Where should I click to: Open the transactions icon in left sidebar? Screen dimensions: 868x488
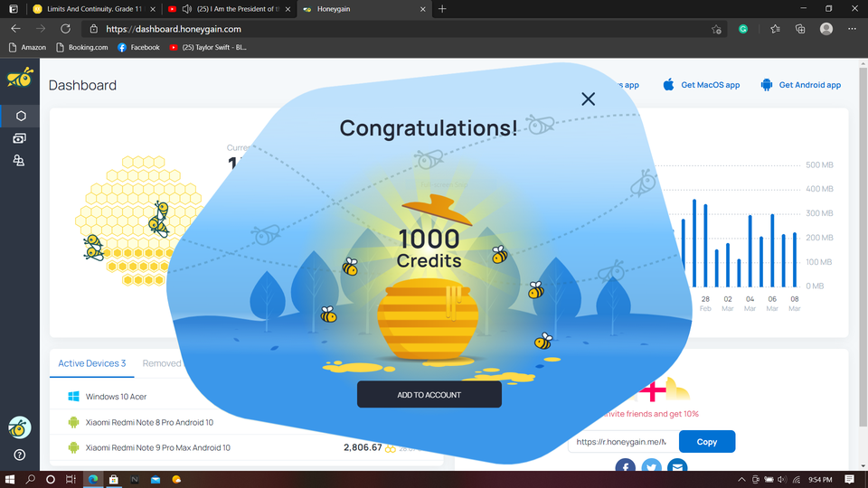pyautogui.click(x=20, y=138)
